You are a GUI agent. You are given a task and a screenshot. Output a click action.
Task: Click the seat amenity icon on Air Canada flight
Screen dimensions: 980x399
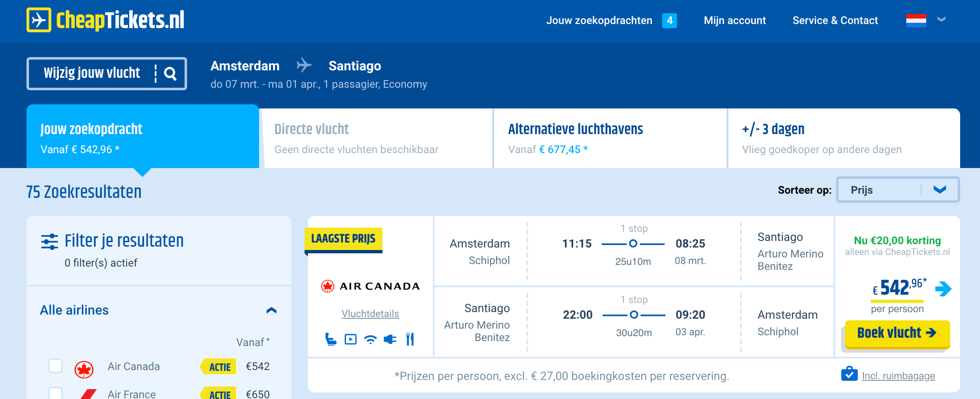[330, 339]
